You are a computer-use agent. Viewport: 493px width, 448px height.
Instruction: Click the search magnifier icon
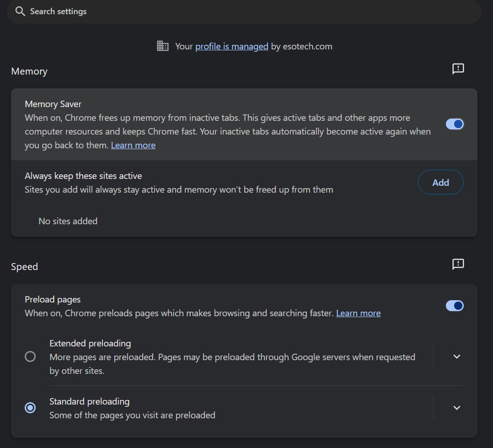coord(20,11)
